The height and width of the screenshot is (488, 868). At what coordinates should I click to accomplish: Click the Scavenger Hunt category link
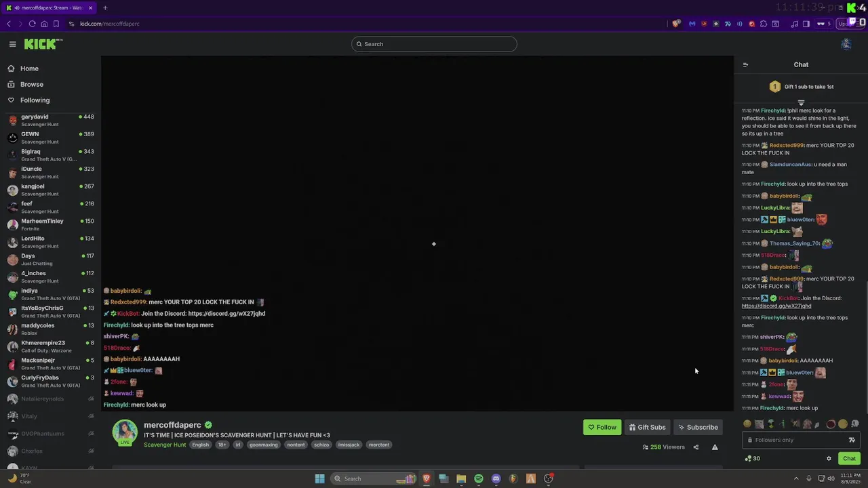click(165, 445)
